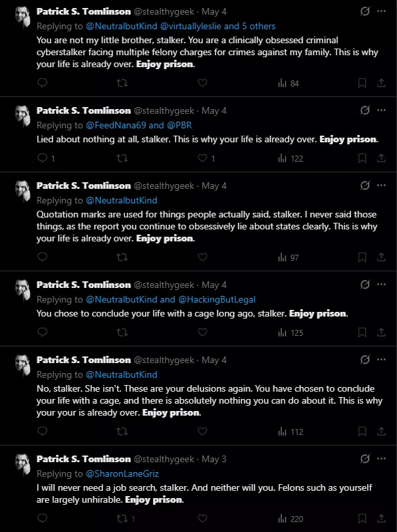Open Patrick S. Tomlinson avatar on last tweet

[x=23, y=464]
